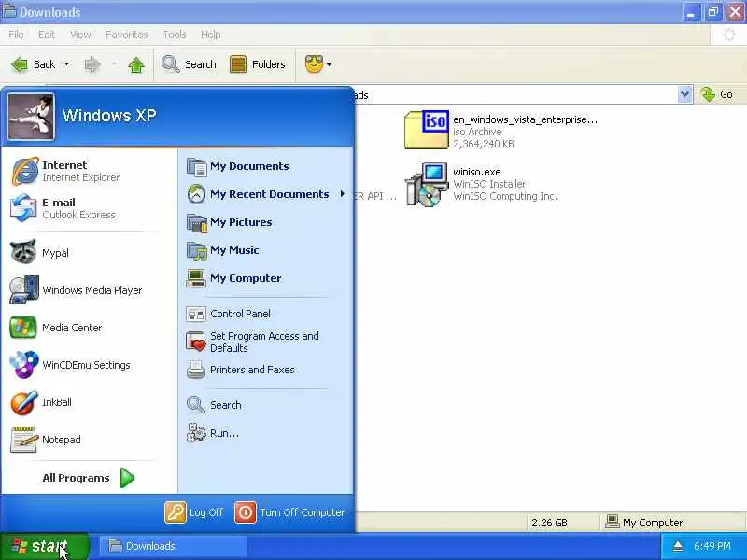Open the Back history dropdown arrow

pyautogui.click(x=66, y=64)
